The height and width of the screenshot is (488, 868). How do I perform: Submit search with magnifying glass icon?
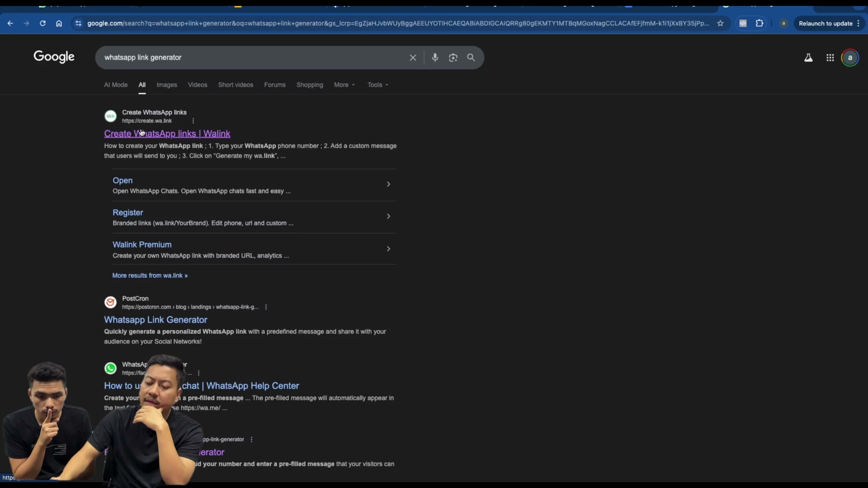click(x=471, y=58)
